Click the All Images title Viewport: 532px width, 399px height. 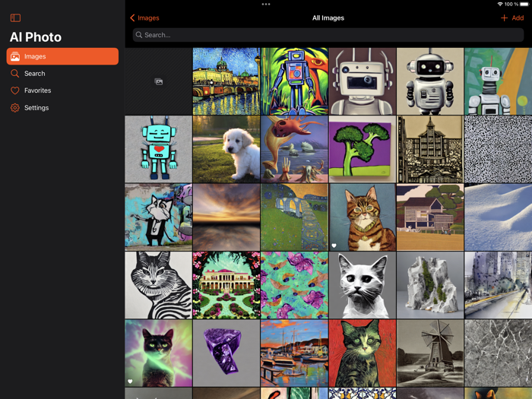328,17
